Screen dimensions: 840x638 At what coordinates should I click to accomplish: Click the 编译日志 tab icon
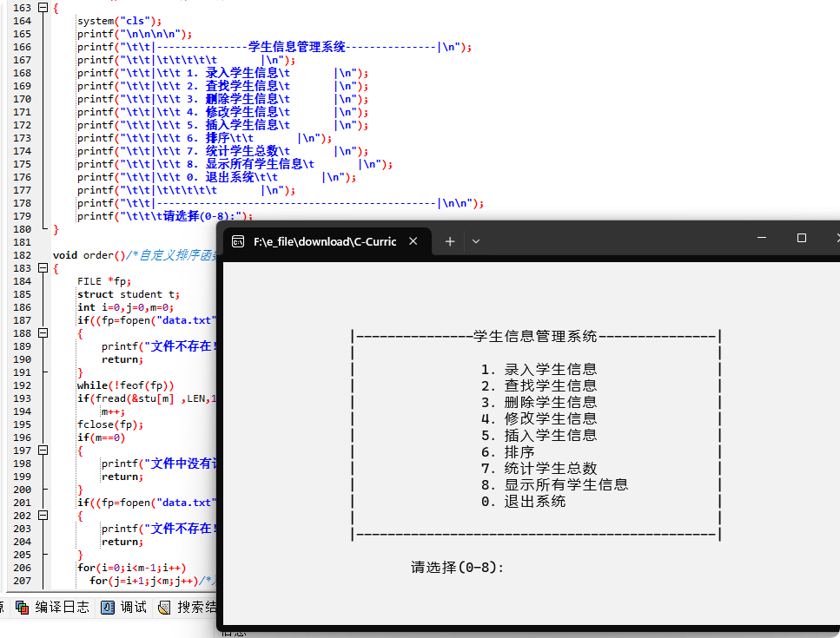click(22, 608)
